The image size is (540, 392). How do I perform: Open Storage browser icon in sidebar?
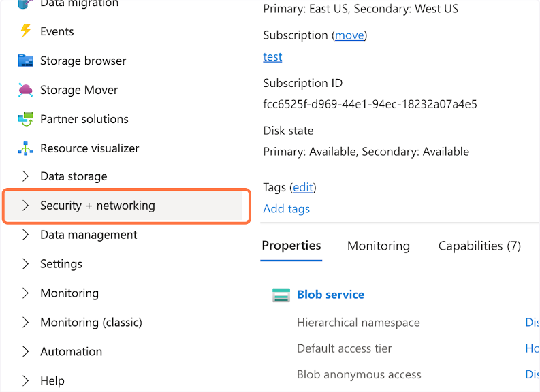click(x=26, y=61)
